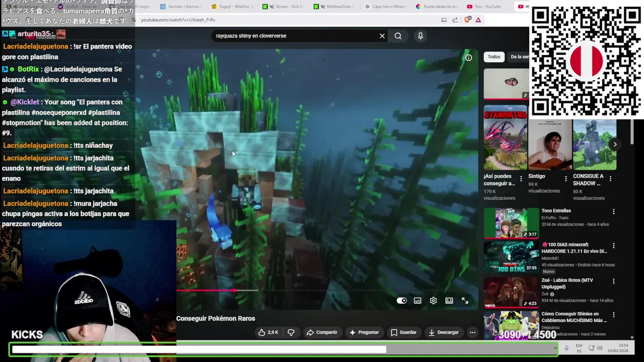The width and height of the screenshot is (644, 362).
Task: Open the 'CONSIGUE A SHADOW' short thumbnail
Action: click(x=595, y=144)
